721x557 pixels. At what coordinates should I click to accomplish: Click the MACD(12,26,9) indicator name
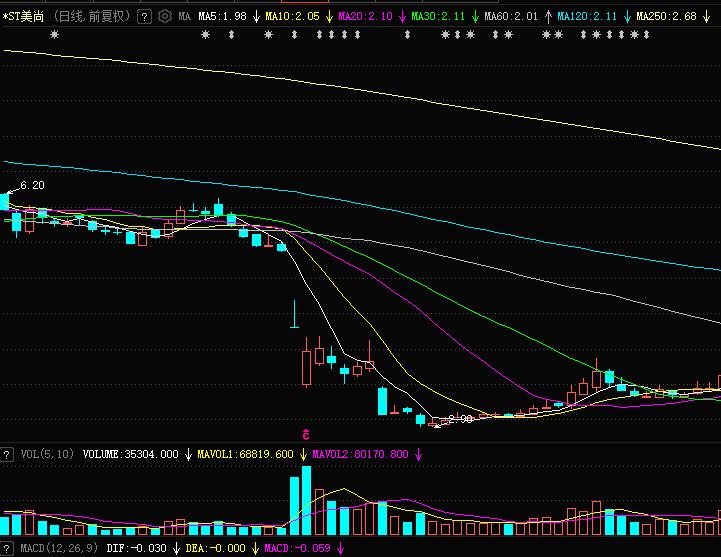pos(59,548)
